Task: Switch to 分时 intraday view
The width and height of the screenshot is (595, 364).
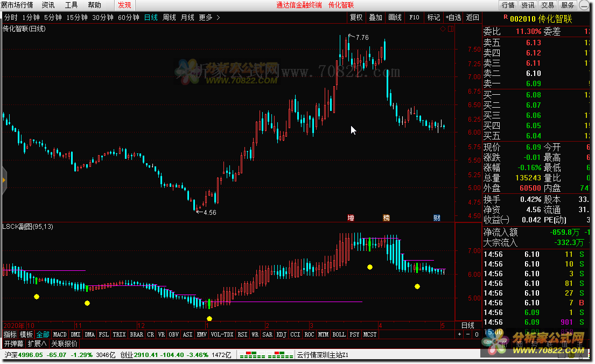Action: tap(11, 17)
